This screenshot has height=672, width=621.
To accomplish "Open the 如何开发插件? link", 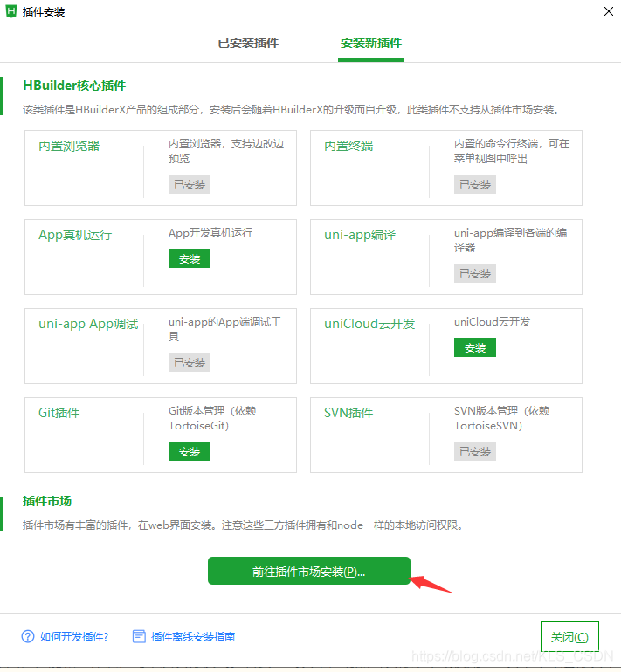I will point(73,637).
